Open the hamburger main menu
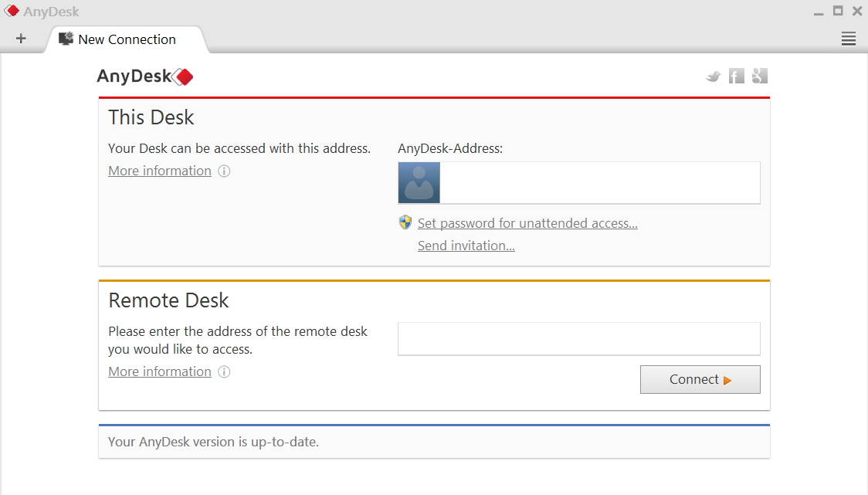Screen dimensions: 868x495 click(849, 39)
